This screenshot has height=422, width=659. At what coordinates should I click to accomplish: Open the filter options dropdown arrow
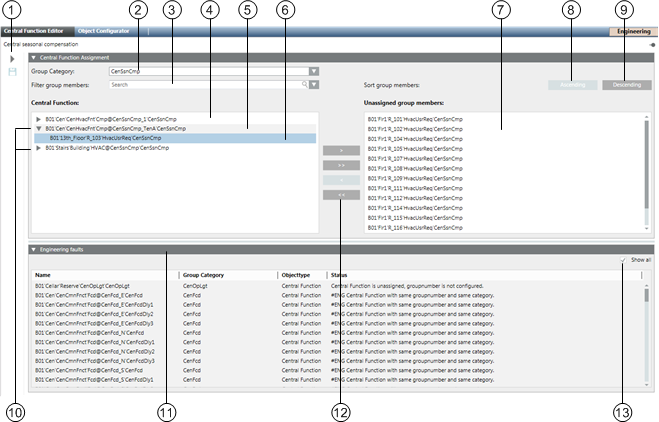click(314, 85)
